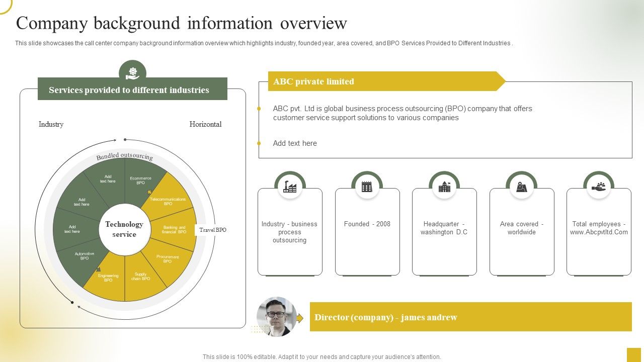Viewport: 644px width, 362px height.
Task: Click the arrow next to director photo
Action: tap(300, 318)
